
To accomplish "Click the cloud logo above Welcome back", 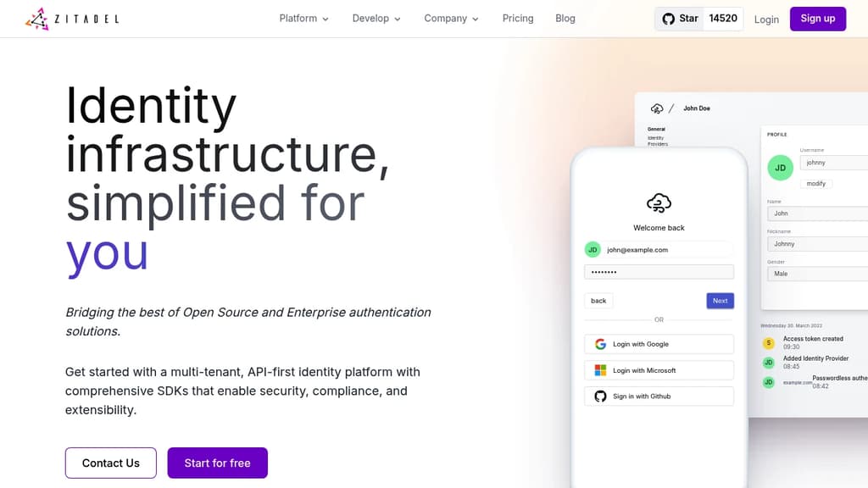I will [659, 203].
